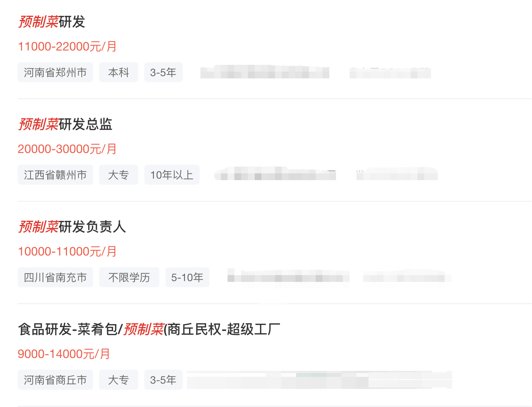This screenshot has width=532, height=407.
Task: Click the 3-5年 tag beside 本科
Action: point(164,72)
